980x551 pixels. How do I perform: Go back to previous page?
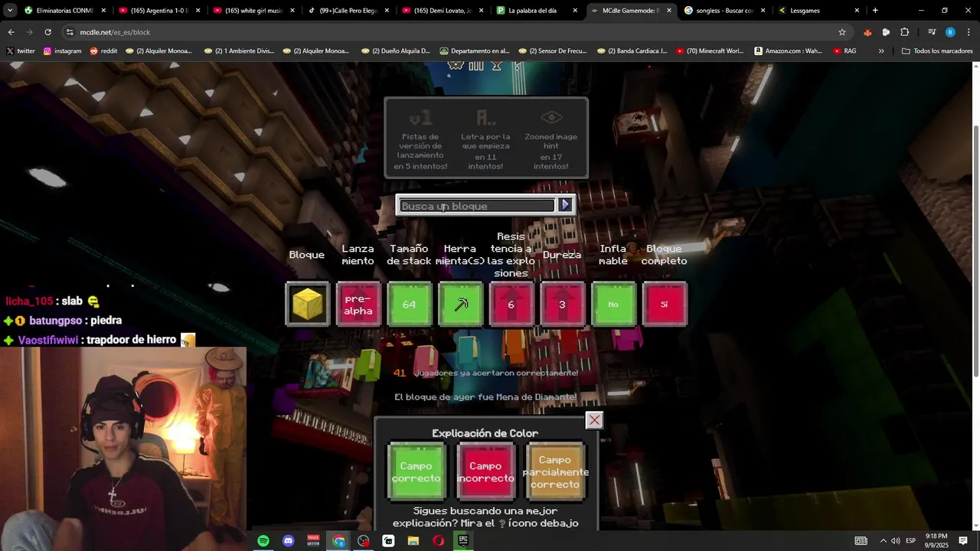(11, 32)
